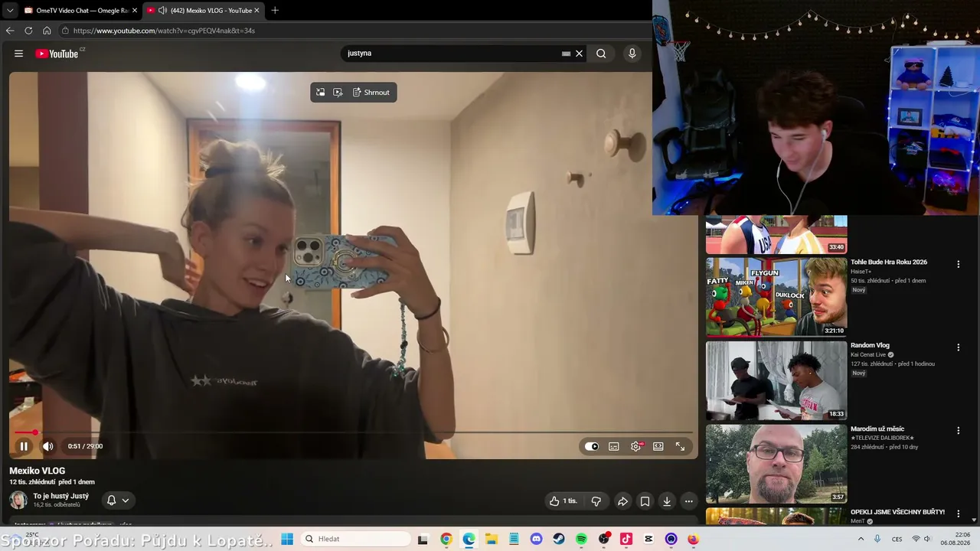980x551 pixels.
Task: Select the Mexiko VLOG YouTube tab
Action: coord(204,11)
